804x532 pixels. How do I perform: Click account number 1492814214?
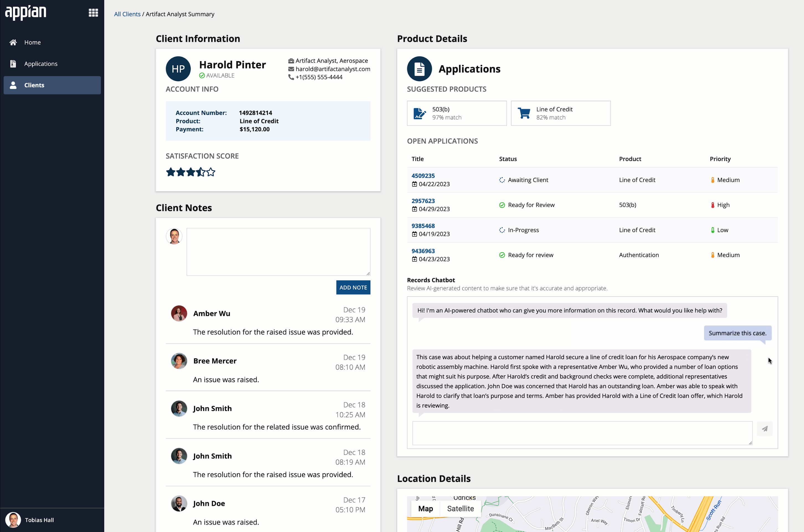pyautogui.click(x=255, y=113)
